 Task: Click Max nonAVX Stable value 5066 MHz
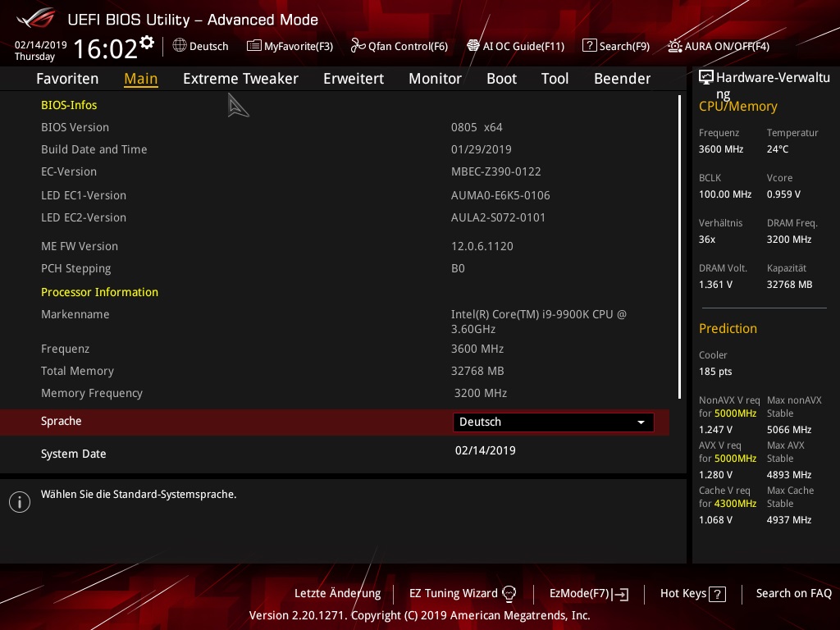click(788, 430)
